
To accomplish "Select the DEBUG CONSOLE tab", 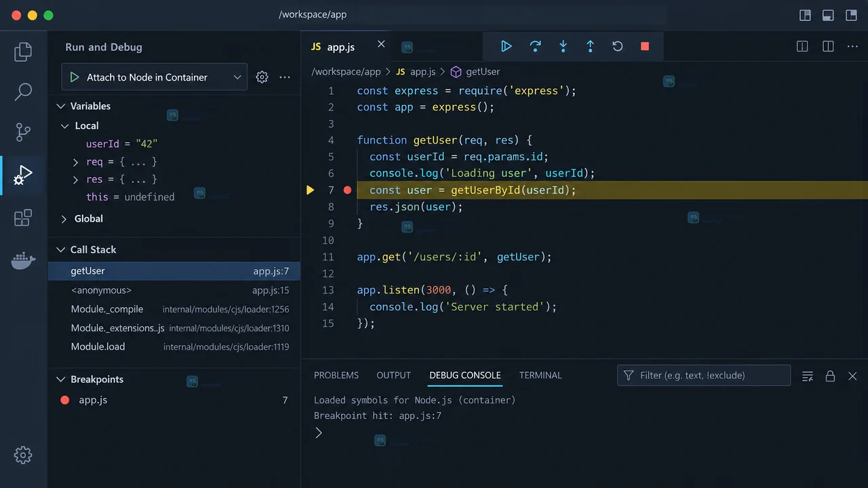I will point(465,375).
